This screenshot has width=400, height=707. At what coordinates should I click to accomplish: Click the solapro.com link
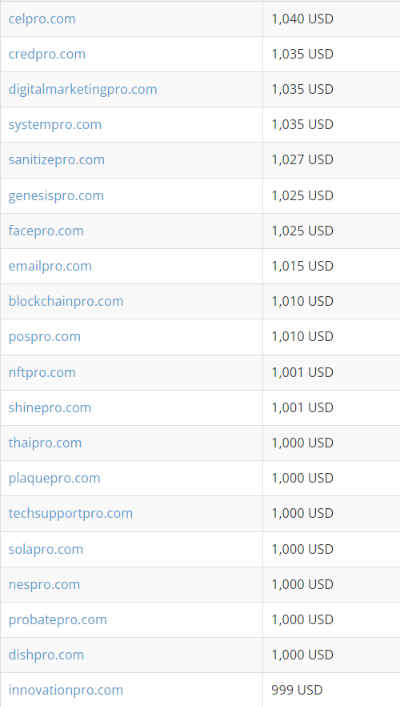coord(46,549)
